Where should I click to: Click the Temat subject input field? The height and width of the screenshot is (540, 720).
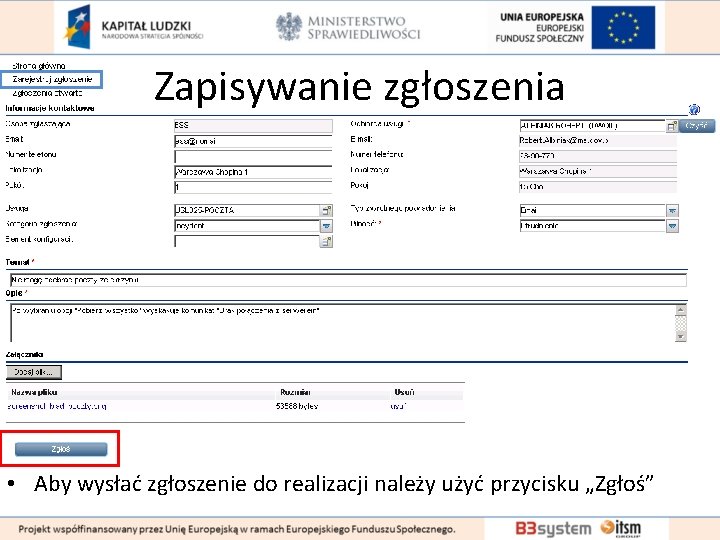(349, 280)
